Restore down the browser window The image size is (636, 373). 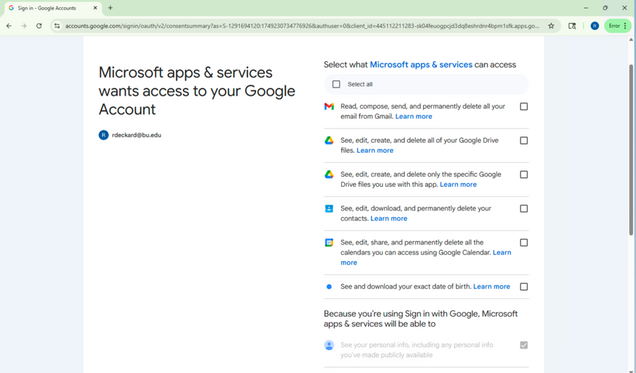pyautogui.click(x=605, y=8)
